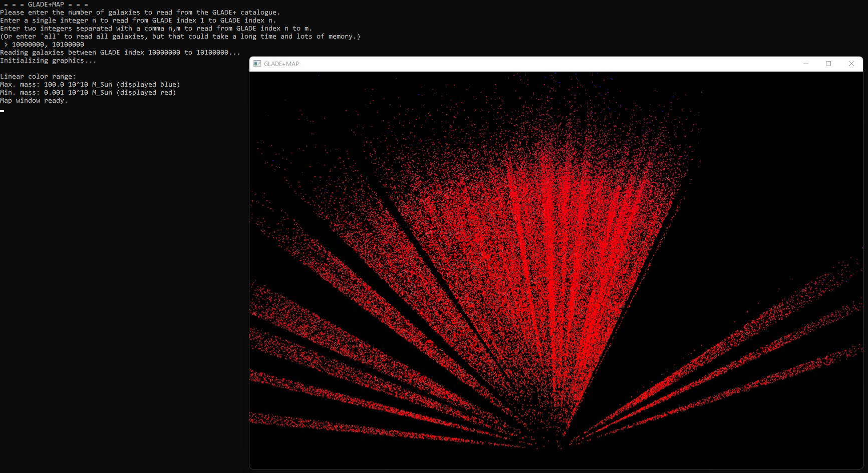Click the 'Max. mass: 100.0' line

(x=90, y=85)
